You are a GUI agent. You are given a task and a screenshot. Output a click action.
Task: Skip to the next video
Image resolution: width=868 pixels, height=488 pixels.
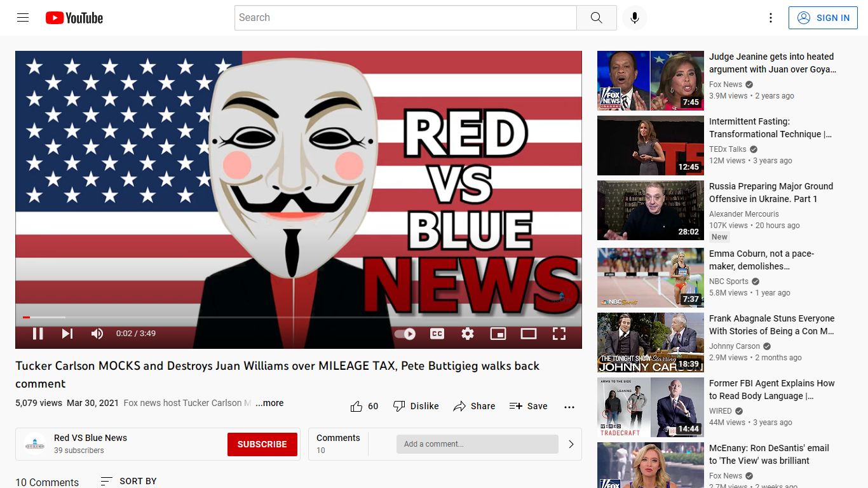(67, 334)
